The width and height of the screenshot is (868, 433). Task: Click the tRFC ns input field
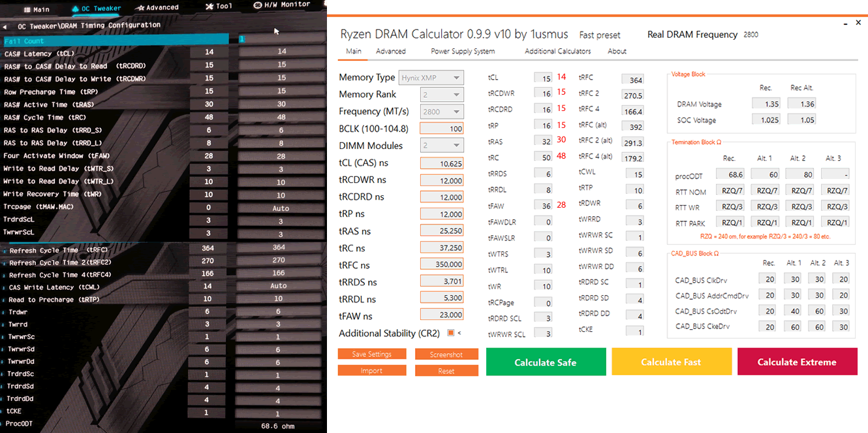point(442,265)
